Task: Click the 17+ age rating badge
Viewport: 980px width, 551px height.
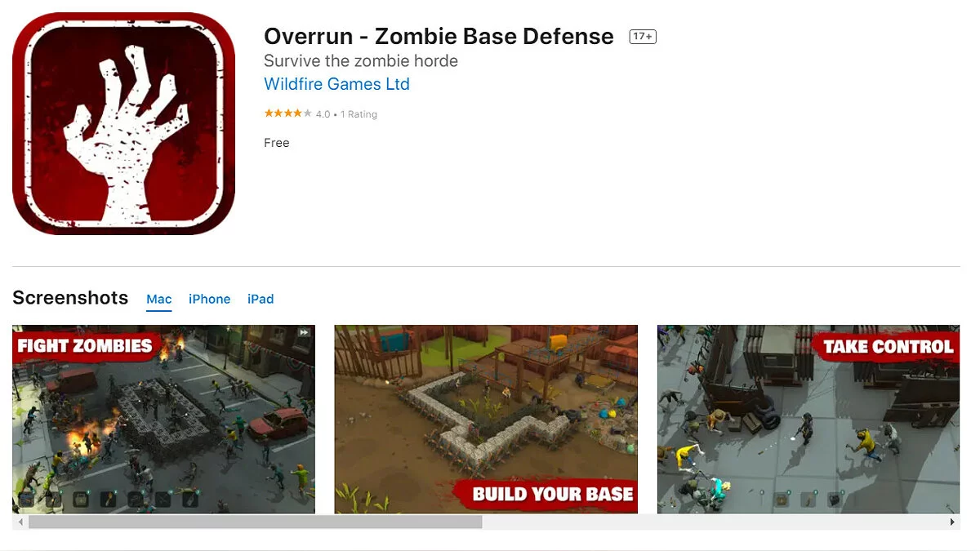Action: click(643, 37)
